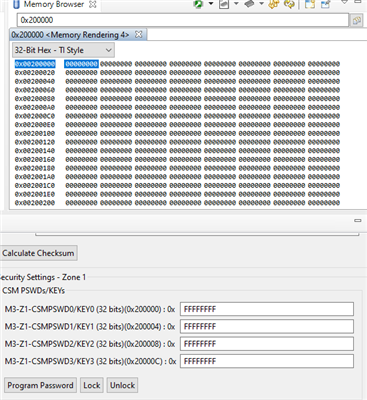Screen dimensions: 367x400
Task: Select the second memory cell in row 0x00200000
Action: 116,64
